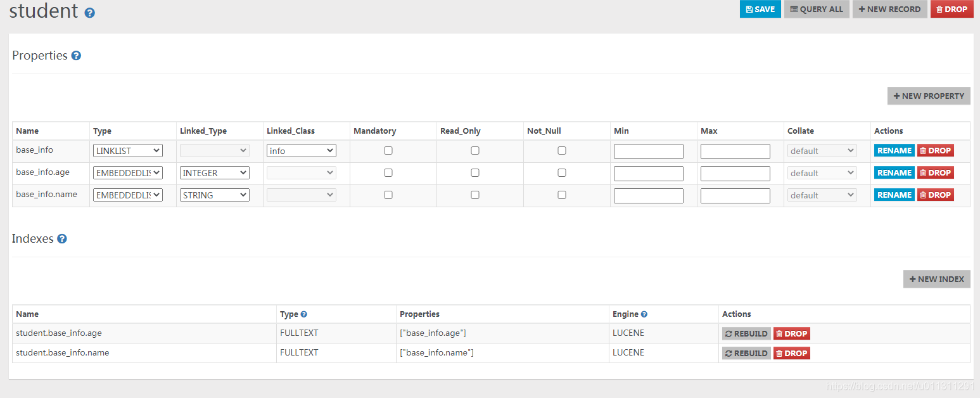This screenshot has height=398, width=980.
Task: Toggle Read_Only checkbox for base_info
Action: pos(475,151)
